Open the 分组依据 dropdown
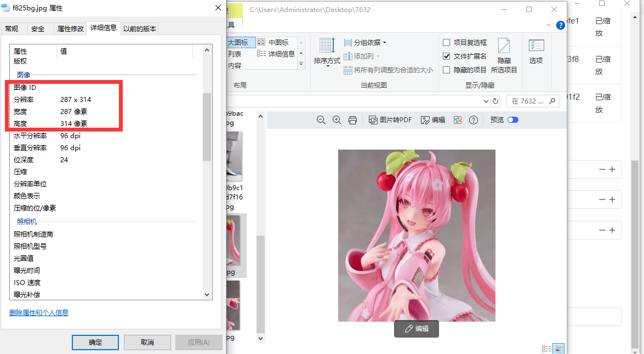The image size is (644, 354). click(x=365, y=42)
